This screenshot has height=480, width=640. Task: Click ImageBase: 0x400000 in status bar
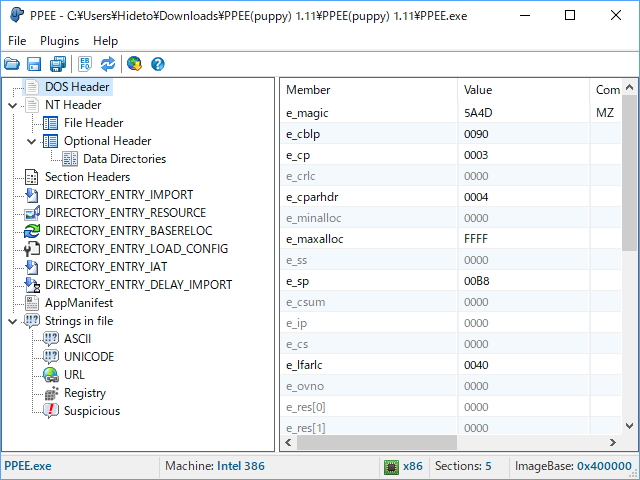(573, 466)
